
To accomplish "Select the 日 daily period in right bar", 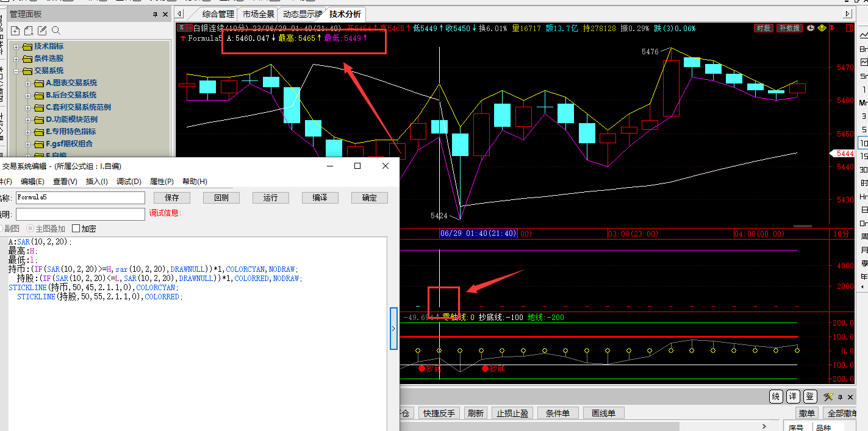I will tap(864, 210).
